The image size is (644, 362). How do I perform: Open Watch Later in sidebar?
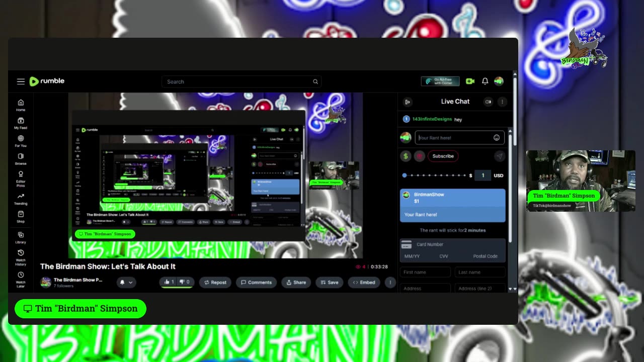point(21,279)
